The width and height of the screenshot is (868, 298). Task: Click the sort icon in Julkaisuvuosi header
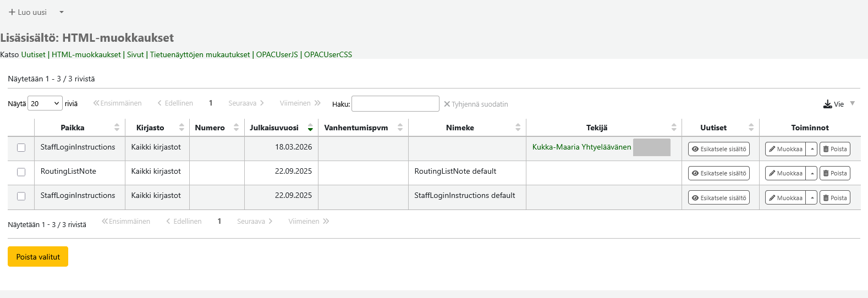pyautogui.click(x=310, y=128)
